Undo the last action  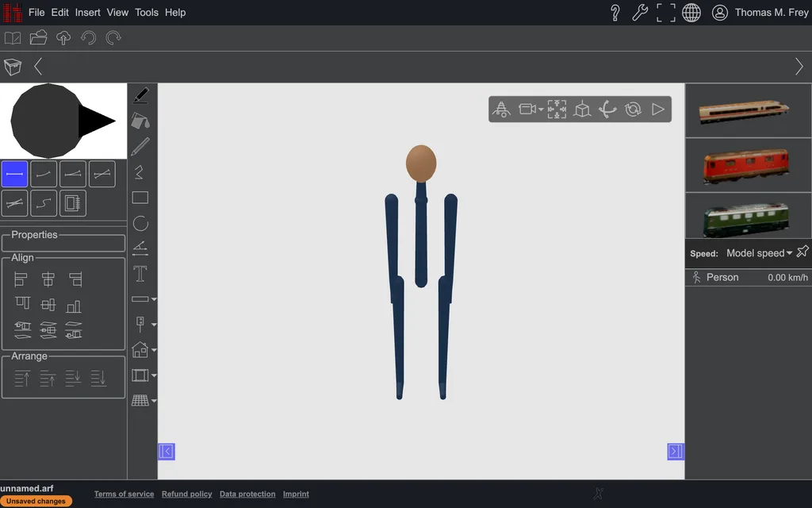pyautogui.click(x=89, y=38)
